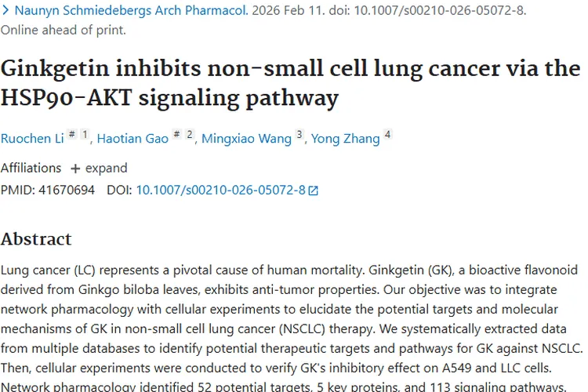This screenshot has height=392, width=588.
Task: Open the DOI link 10.1007/s00210-026-05072-8
Action: coord(220,190)
